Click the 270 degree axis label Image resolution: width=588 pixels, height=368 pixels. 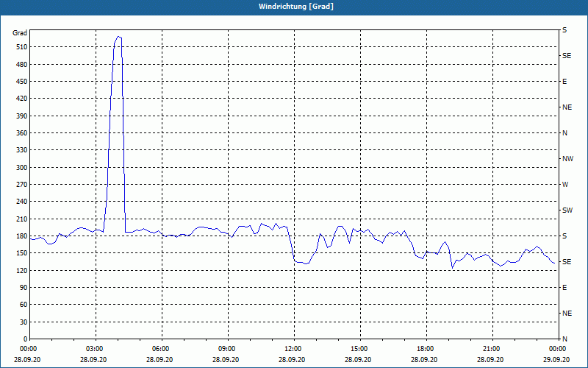click(22, 185)
